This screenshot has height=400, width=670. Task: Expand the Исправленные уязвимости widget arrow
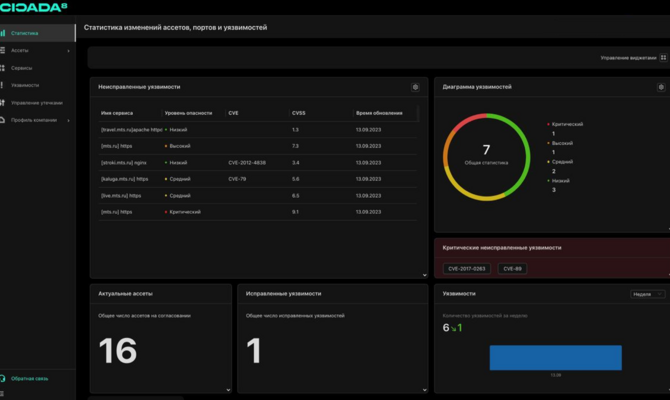(424, 390)
